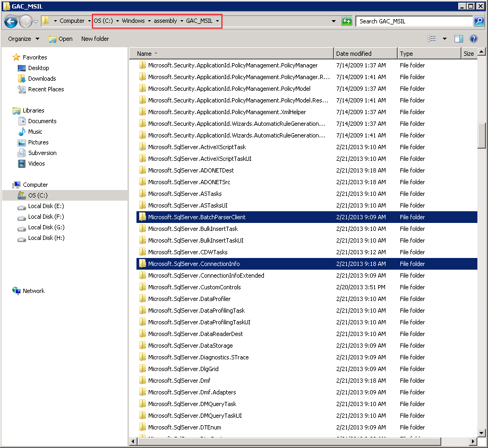Sort by the Type column header
This screenshot has height=448, width=488.
pyautogui.click(x=429, y=54)
